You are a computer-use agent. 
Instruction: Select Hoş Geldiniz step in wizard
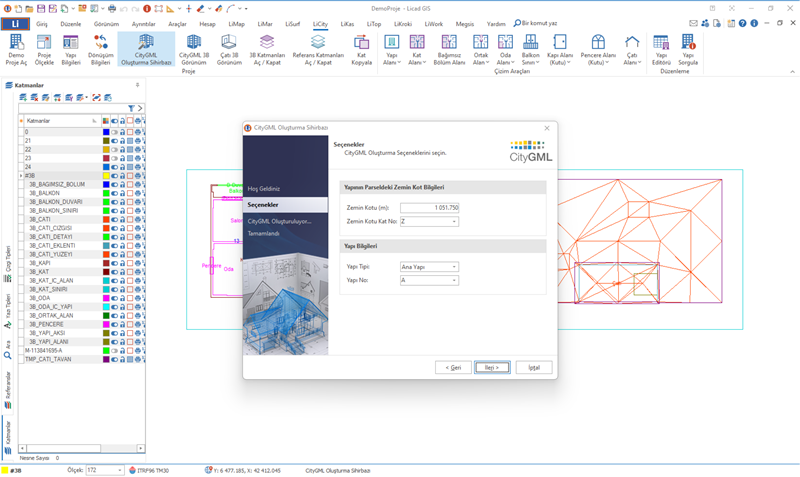[x=263, y=189]
